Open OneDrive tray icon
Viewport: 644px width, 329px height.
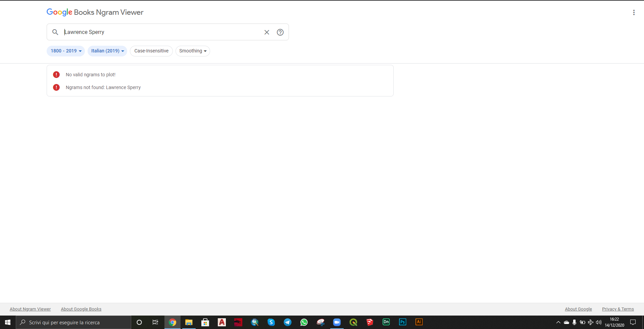[x=566, y=322]
